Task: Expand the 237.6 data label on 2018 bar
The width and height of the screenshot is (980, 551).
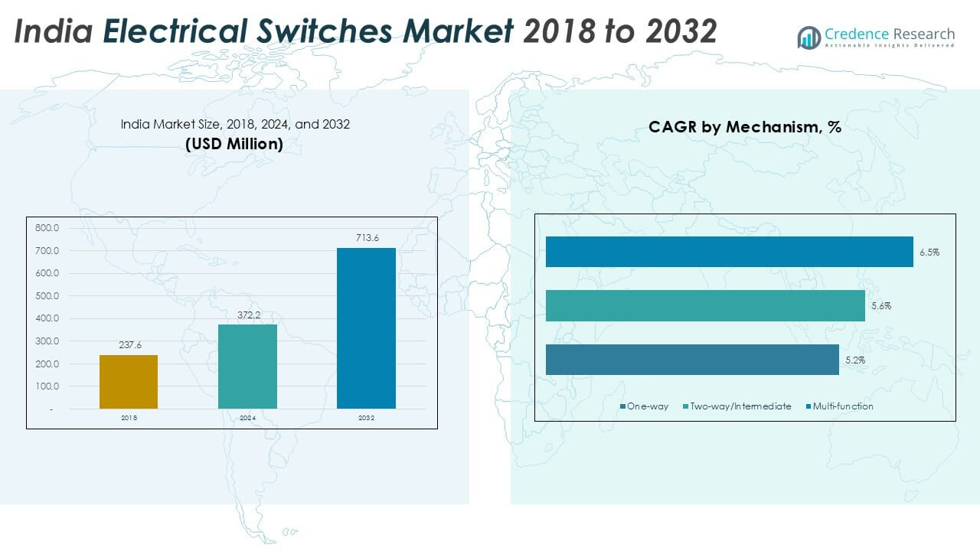Action: 130,344
